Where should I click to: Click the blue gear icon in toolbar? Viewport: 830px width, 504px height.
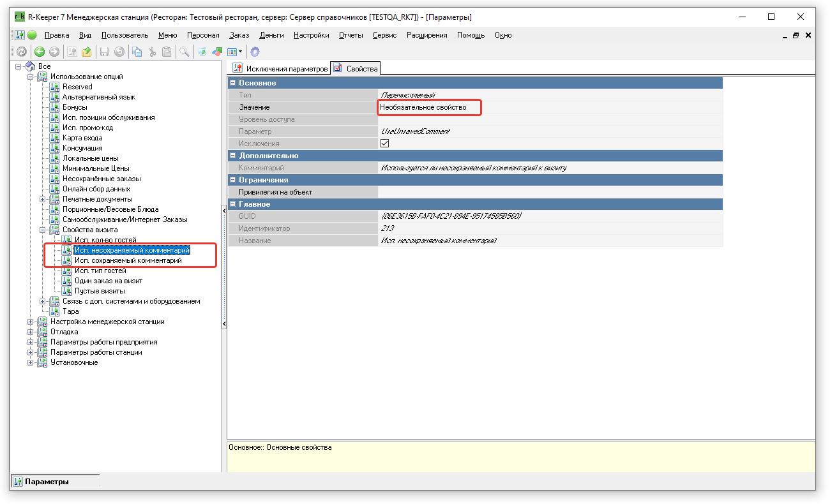click(255, 52)
